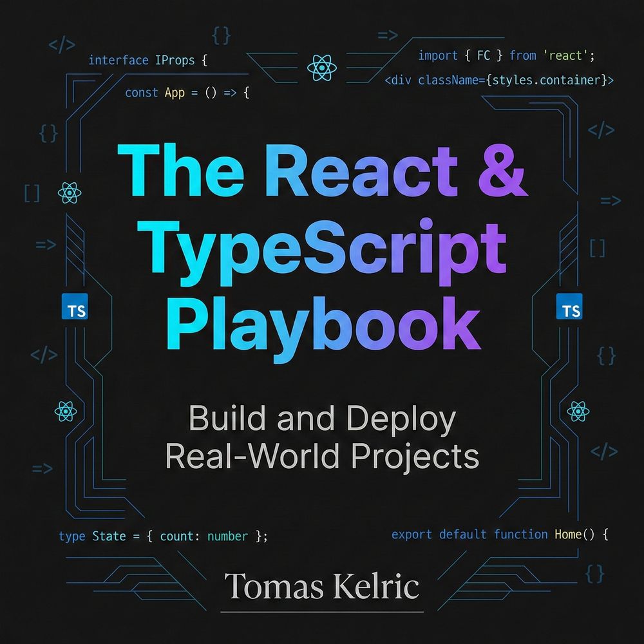
Task: Click the author name Tomas Kelric
Action: (x=322, y=587)
